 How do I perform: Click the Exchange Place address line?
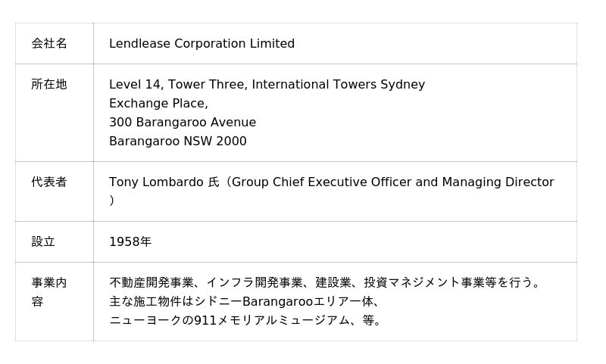pyautogui.click(x=158, y=104)
